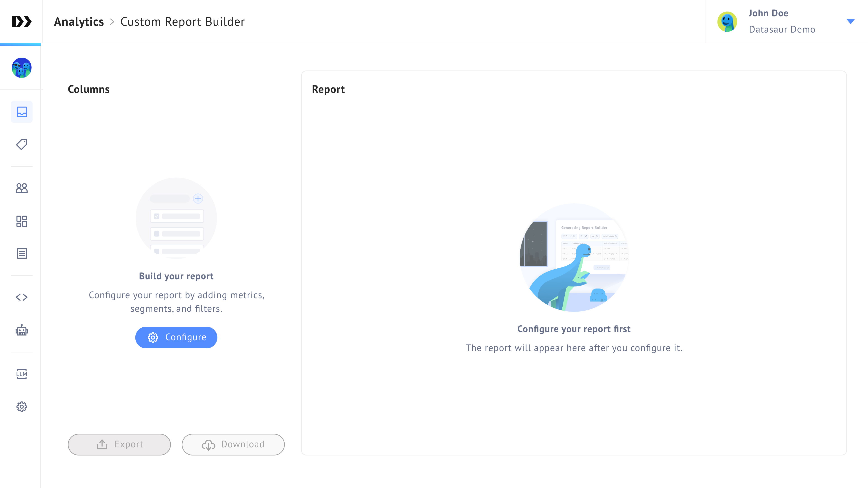Click Custom Report Builder breadcrumb
Image resolution: width=868 pixels, height=488 pixels.
pos(182,22)
